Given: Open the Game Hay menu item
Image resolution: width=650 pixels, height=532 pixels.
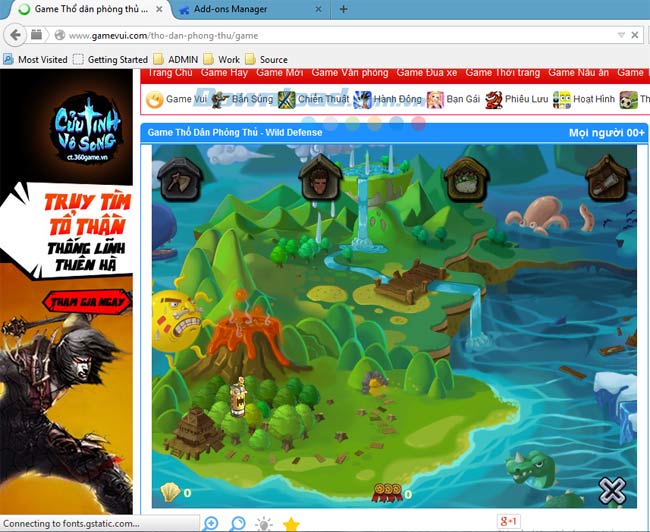Looking at the screenshot, I should click(x=224, y=73).
